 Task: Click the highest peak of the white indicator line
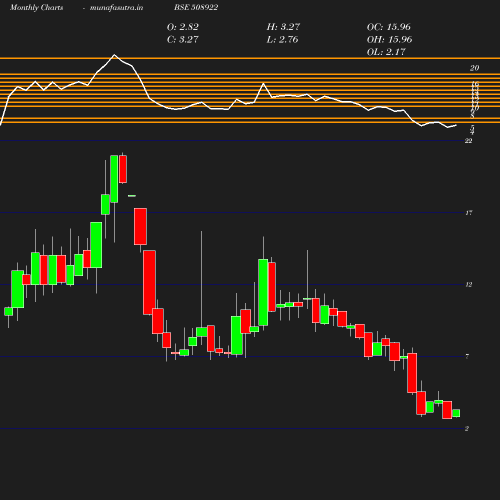click(x=114, y=55)
